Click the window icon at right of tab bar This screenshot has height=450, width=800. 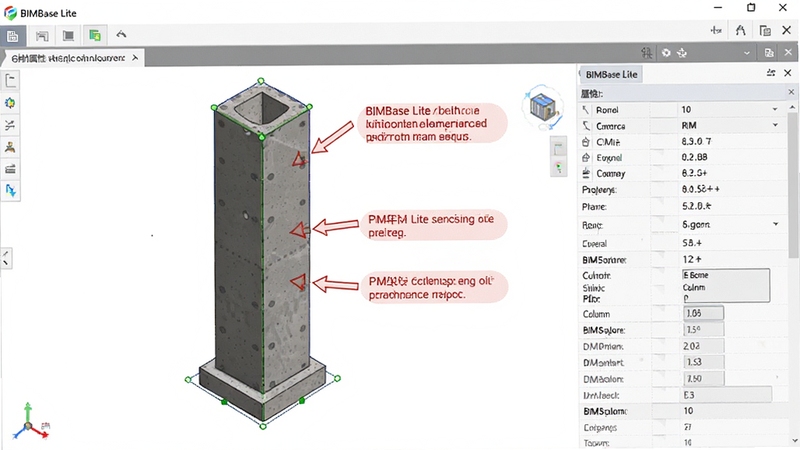tap(769, 53)
